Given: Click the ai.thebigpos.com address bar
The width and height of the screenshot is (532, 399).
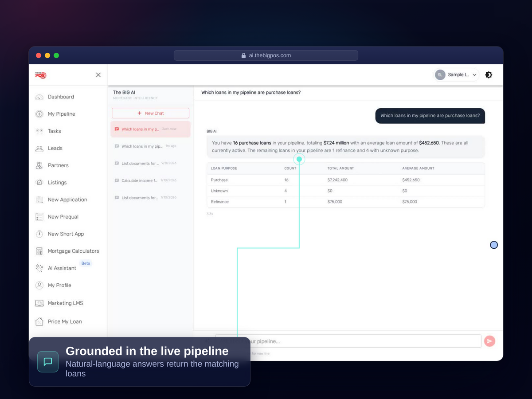Looking at the screenshot, I should (266, 55).
